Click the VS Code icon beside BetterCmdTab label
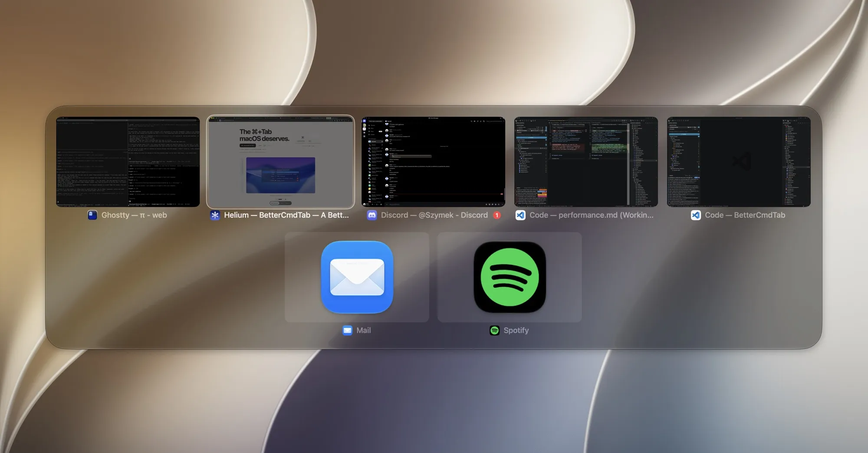 click(696, 215)
